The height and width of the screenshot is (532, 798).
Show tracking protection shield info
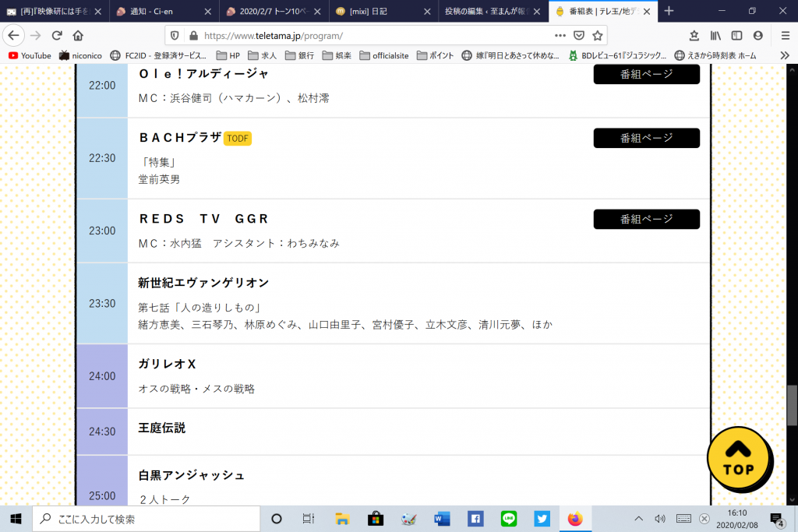(175, 36)
